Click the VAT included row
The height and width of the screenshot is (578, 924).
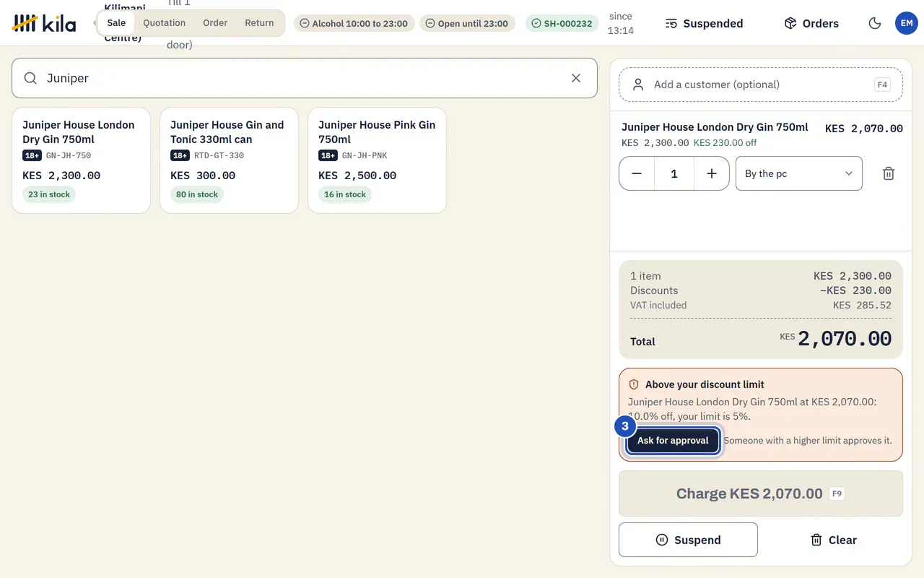761,305
